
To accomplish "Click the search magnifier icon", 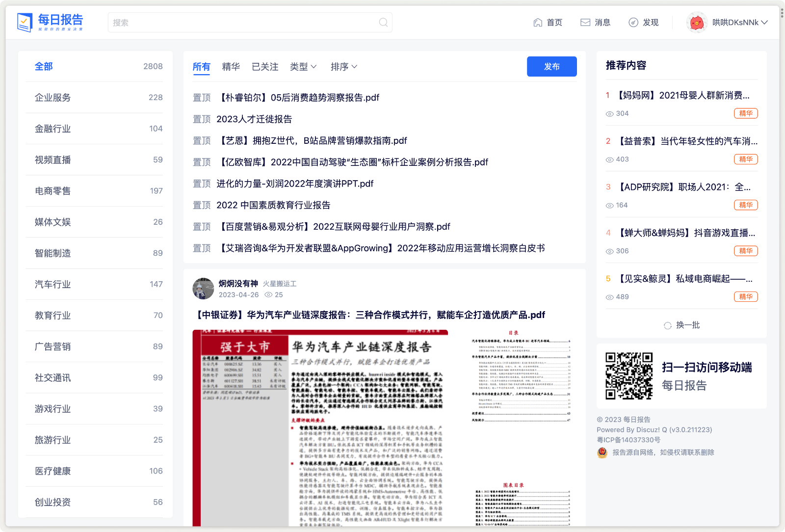I will point(382,22).
